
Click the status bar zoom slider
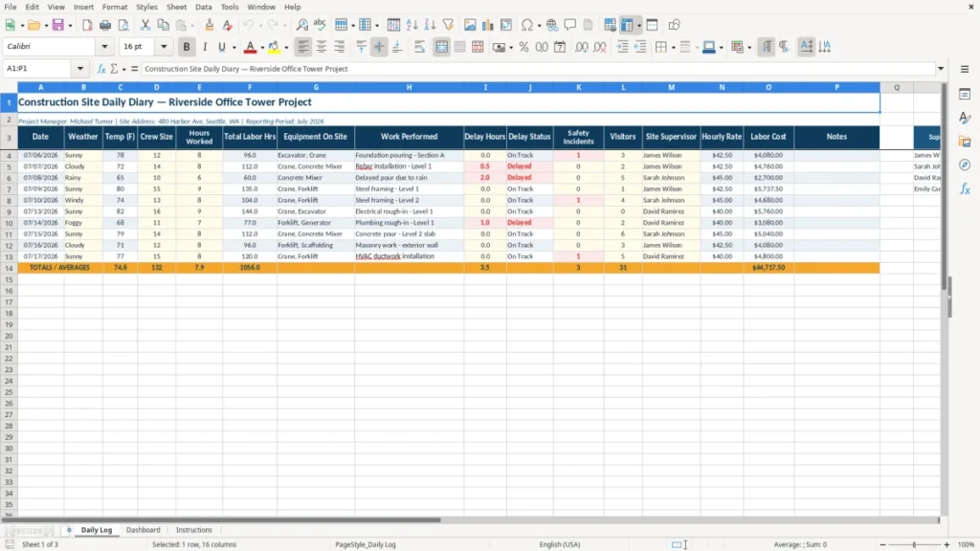click(914, 544)
